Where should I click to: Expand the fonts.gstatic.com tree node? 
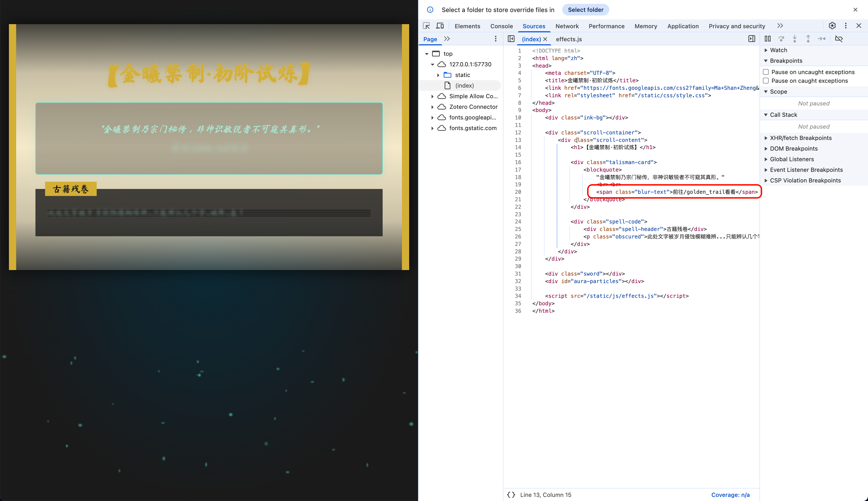[x=433, y=128]
